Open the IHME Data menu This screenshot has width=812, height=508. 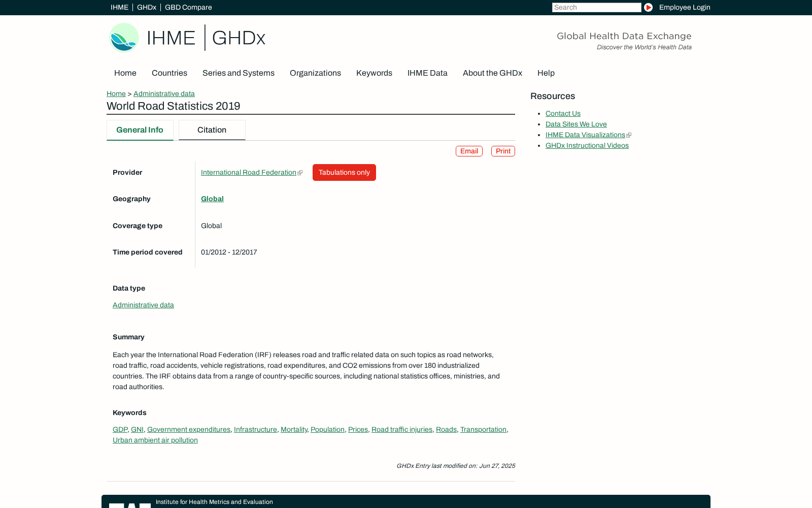(x=427, y=73)
